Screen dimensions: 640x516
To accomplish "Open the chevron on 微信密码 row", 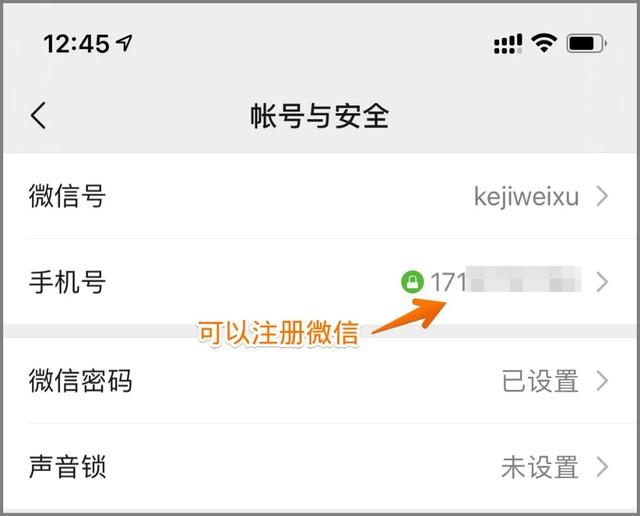I will 602,381.
